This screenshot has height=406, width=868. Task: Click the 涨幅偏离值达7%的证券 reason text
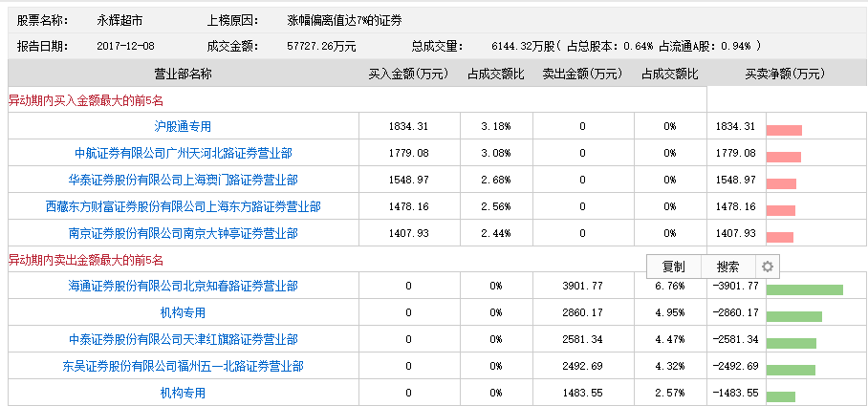[x=344, y=21]
